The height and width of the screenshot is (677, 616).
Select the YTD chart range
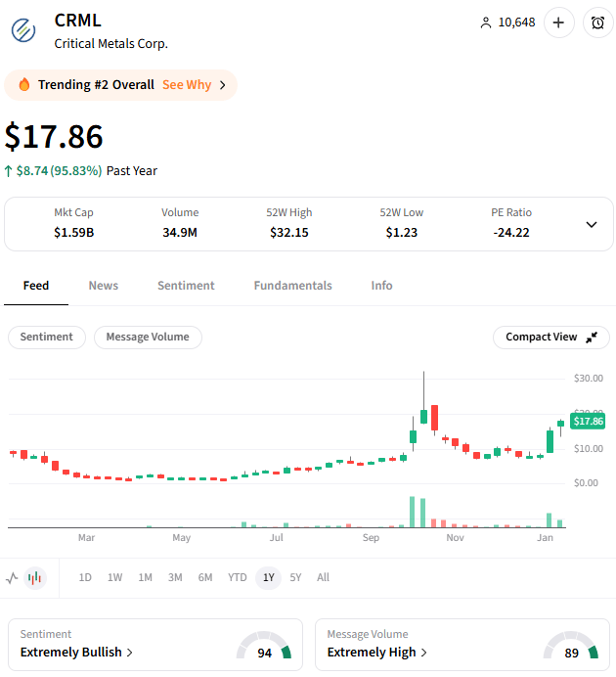[x=238, y=577]
